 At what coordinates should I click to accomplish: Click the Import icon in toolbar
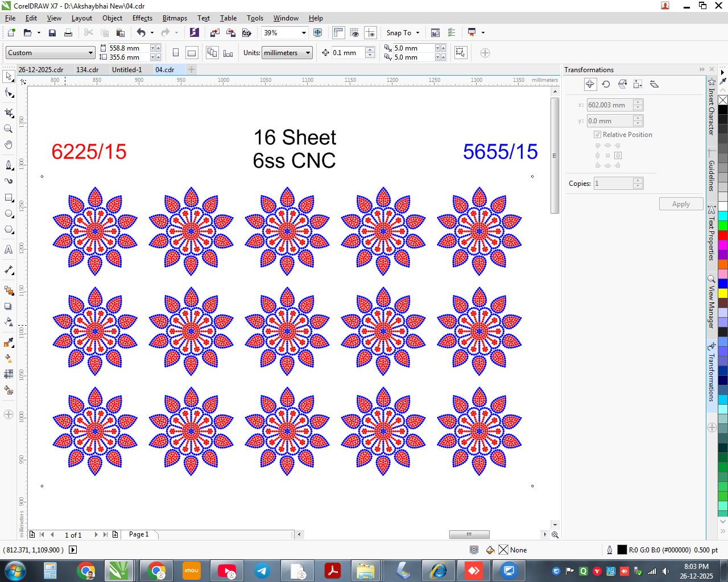click(x=215, y=33)
